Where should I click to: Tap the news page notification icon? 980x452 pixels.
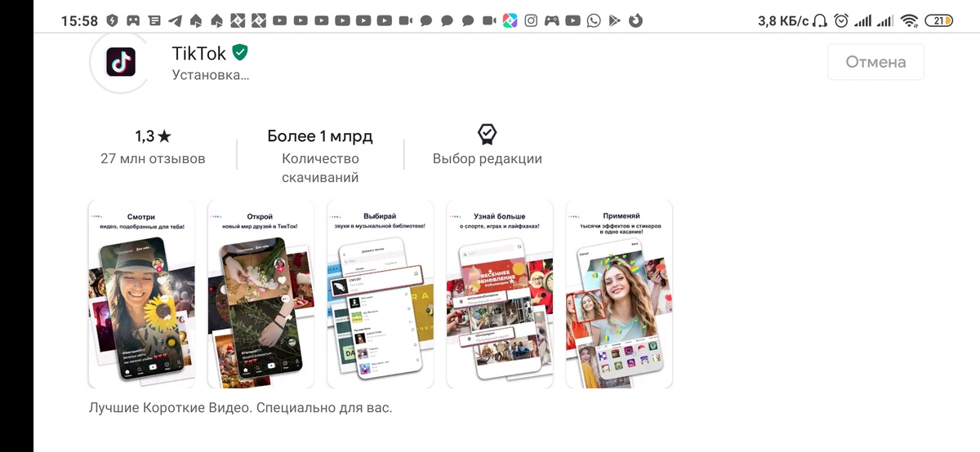154,20
